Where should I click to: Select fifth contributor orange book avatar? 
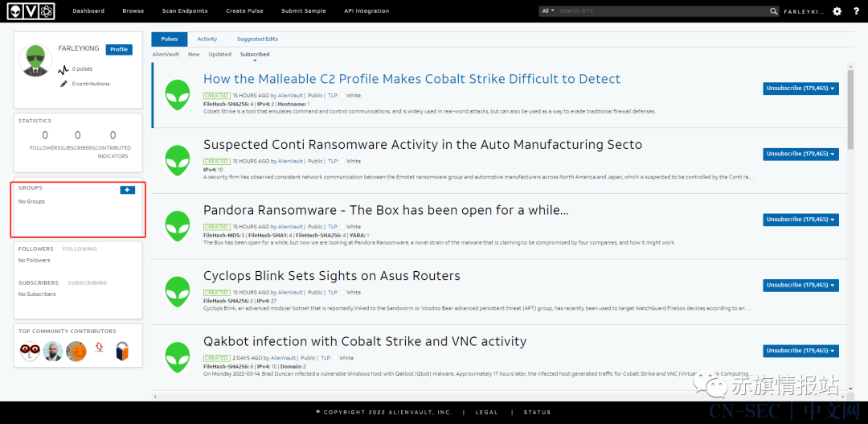point(123,352)
